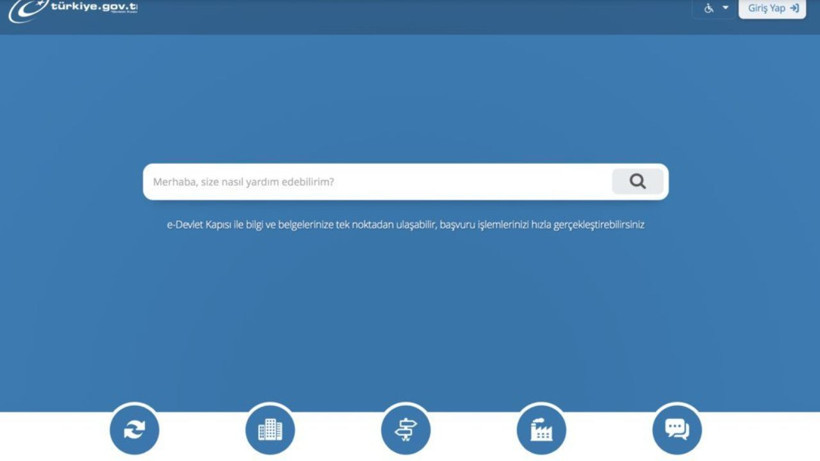The height and width of the screenshot is (461, 820).
Task: Open the office buildings circular icon
Action: coord(270,430)
